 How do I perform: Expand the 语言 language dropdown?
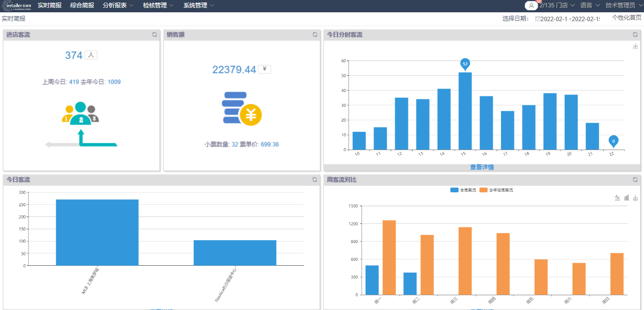point(590,5)
